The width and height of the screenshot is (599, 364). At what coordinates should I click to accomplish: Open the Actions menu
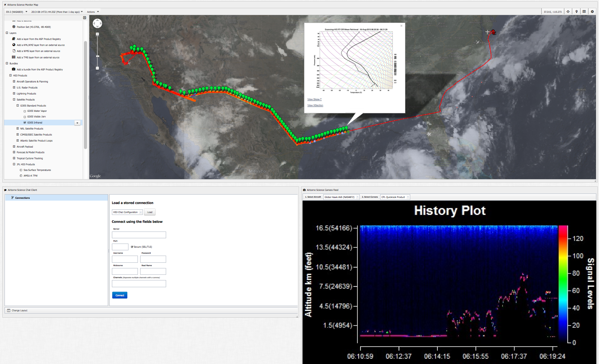93,12
